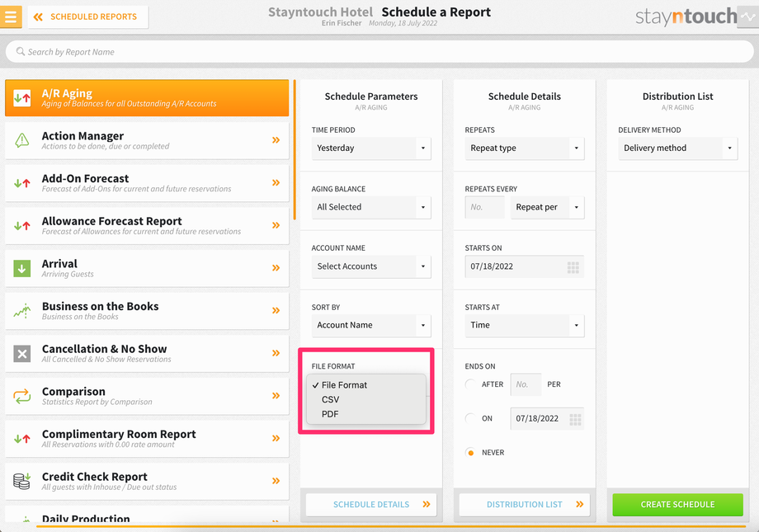
Task: Open the Ends On date calendar icon
Action: [x=575, y=419]
